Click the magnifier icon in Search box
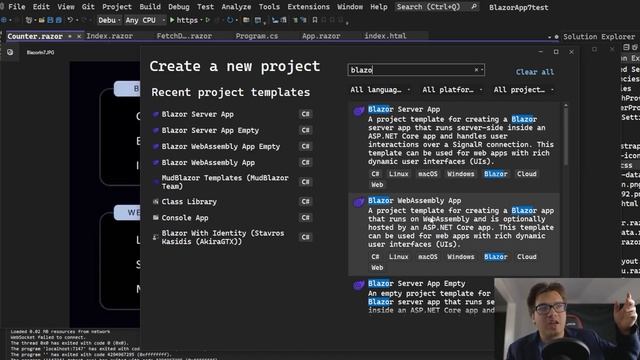640x360 pixels. pos(474,7)
